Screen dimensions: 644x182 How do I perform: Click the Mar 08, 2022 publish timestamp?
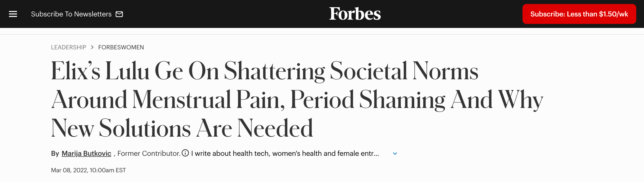click(88, 170)
